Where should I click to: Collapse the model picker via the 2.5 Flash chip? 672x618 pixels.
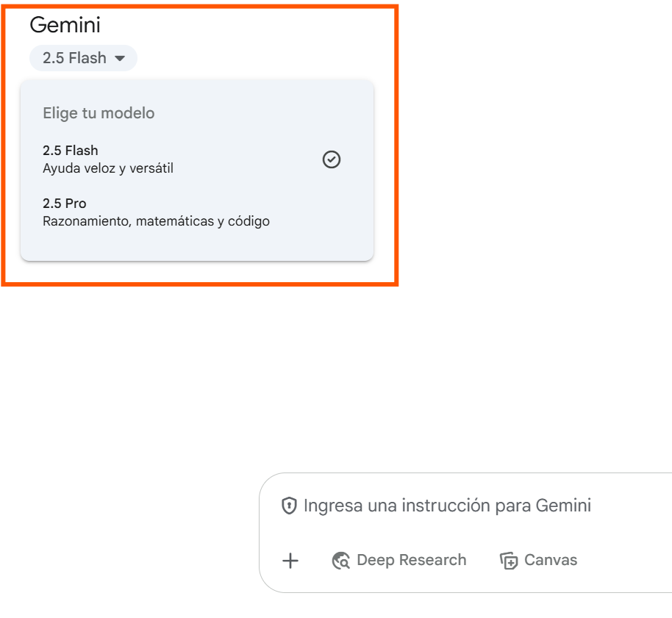(83, 58)
